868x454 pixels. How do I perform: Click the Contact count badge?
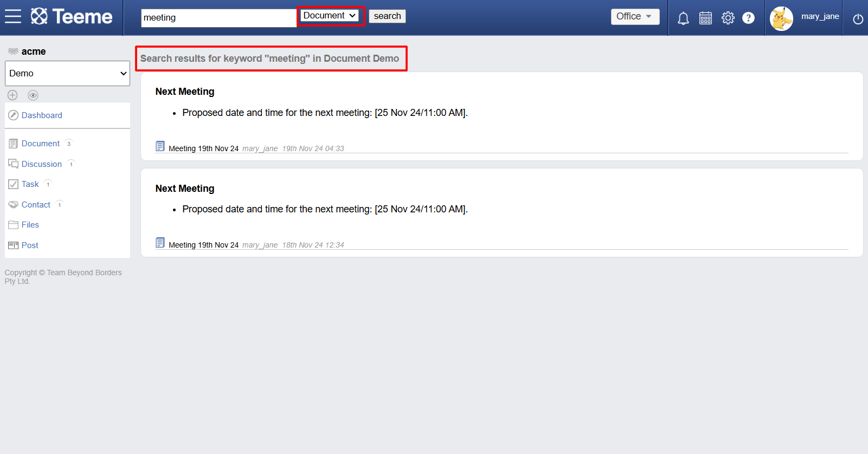pos(60,205)
